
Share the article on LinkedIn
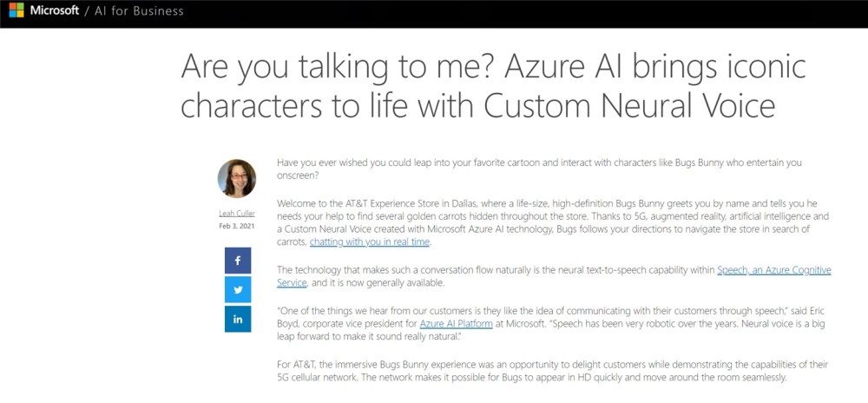click(x=238, y=319)
